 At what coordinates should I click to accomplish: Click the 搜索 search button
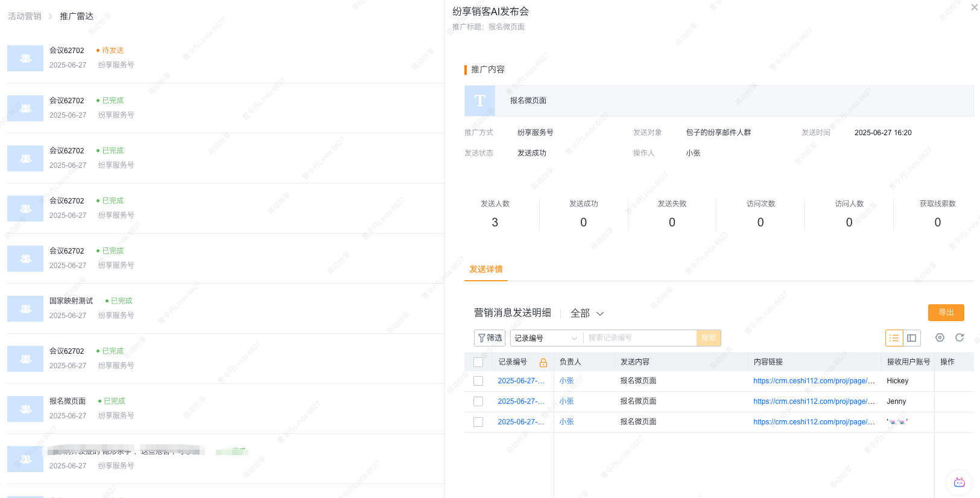(709, 338)
